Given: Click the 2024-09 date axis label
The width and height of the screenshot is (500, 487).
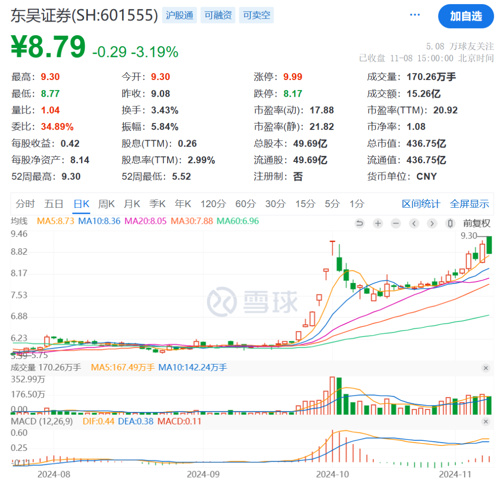Looking at the screenshot, I should [x=203, y=474].
